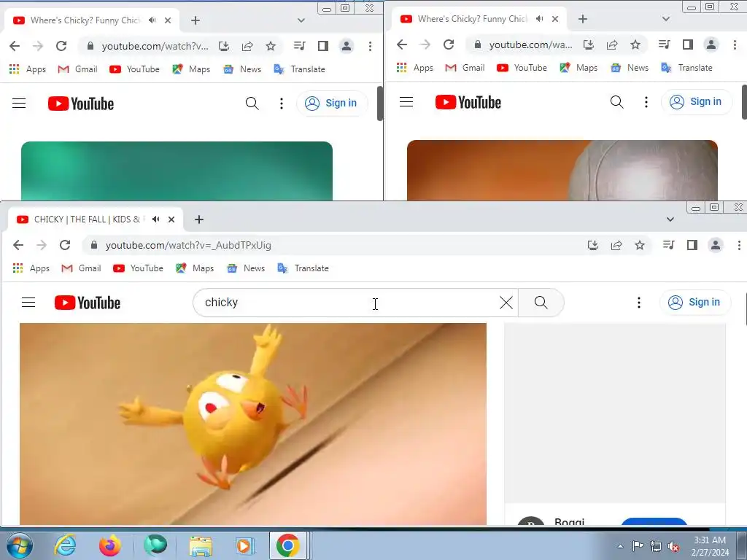
Task: Mute audio on CHICKY THE FALL tab
Action: 156,219
